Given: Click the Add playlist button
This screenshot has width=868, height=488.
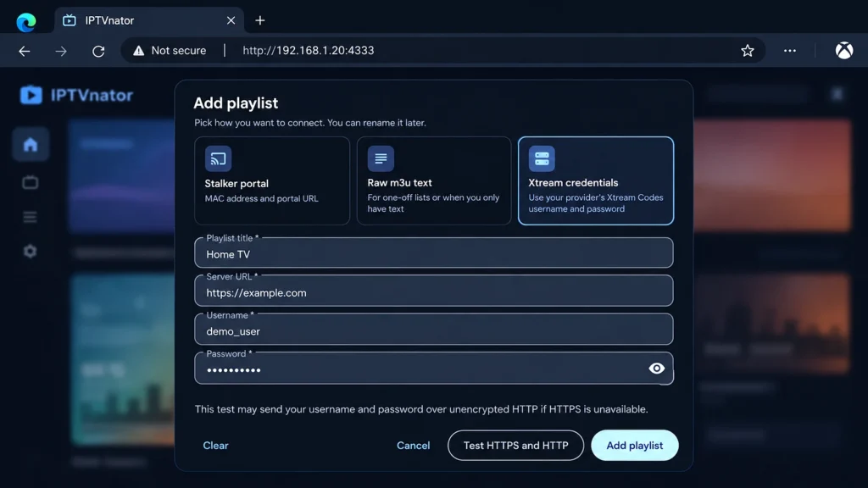Looking at the screenshot, I should click(634, 446).
